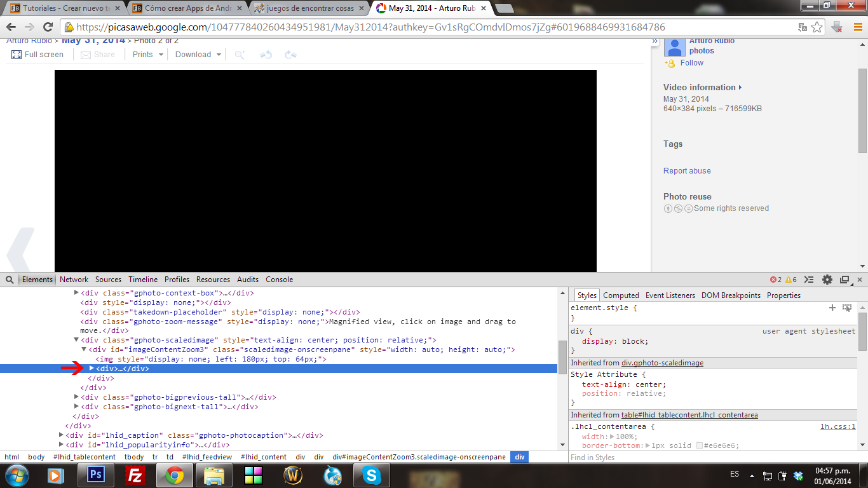Select the Properties tab

click(x=783, y=295)
